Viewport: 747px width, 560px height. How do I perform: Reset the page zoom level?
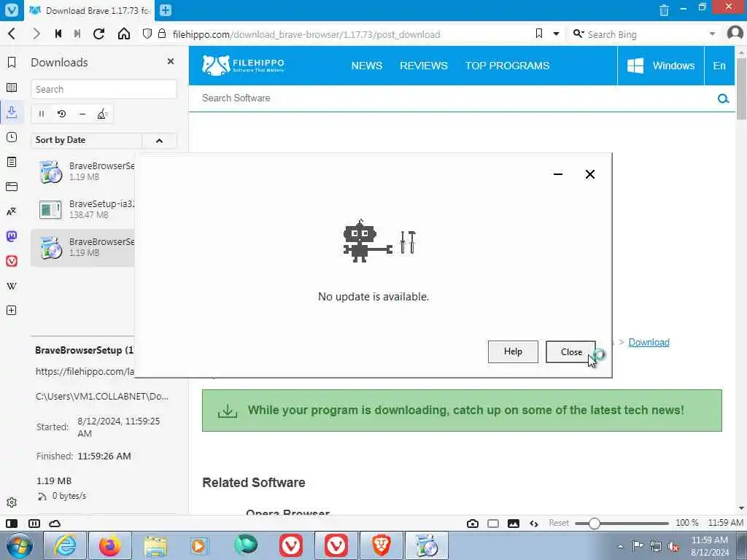tap(559, 523)
